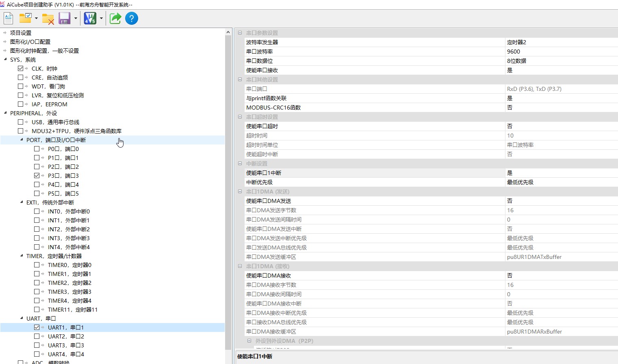Image resolution: width=618 pixels, height=364 pixels.
Task: Open the dropdown arrow next to save icon
Action: (76, 18)
